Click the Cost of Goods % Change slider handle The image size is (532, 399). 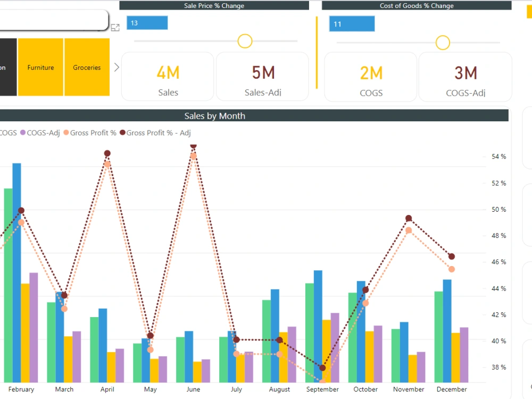pyautogui.click(x=443, y=43)
